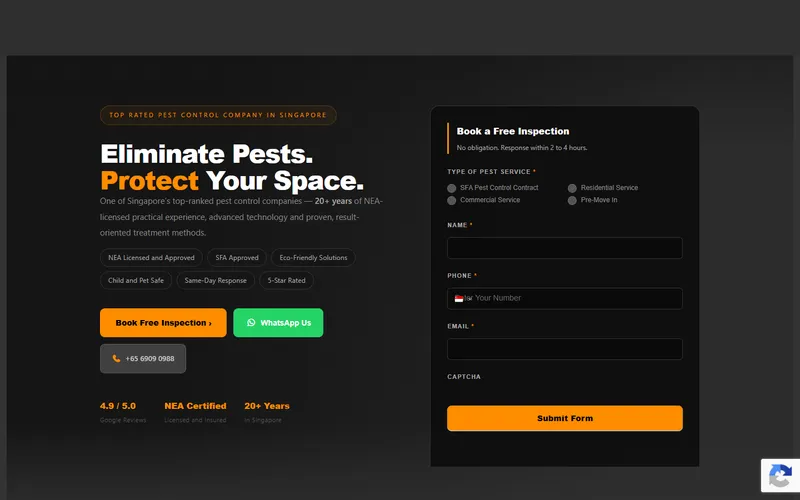Focus the Name input field
Viewport: 800px width, 500px height.
tap(565, 248)
